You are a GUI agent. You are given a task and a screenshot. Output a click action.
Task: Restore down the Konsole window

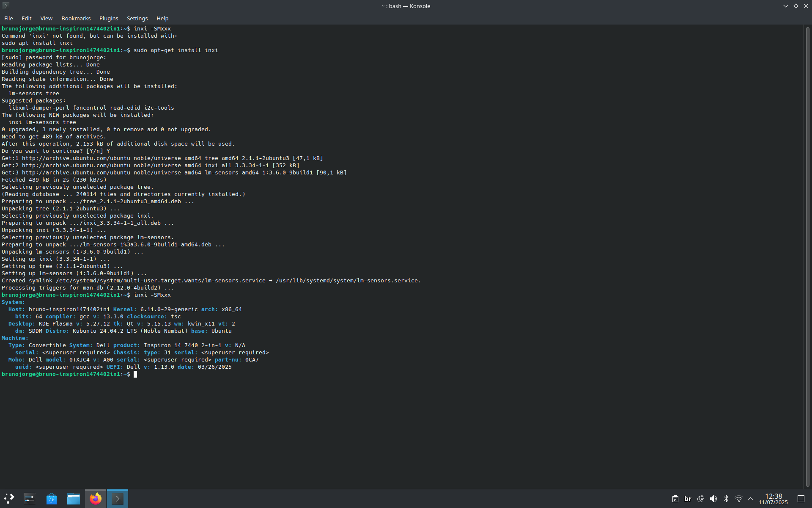pos(796,6)
